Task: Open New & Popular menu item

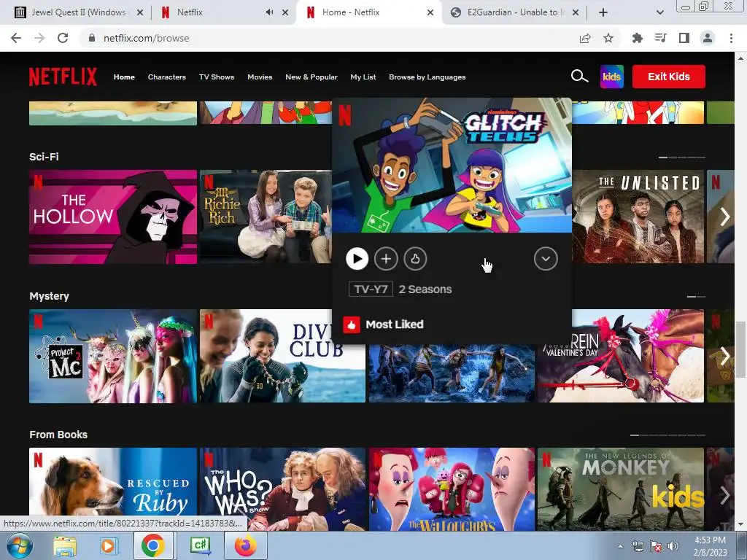Action: coord(311,77)
